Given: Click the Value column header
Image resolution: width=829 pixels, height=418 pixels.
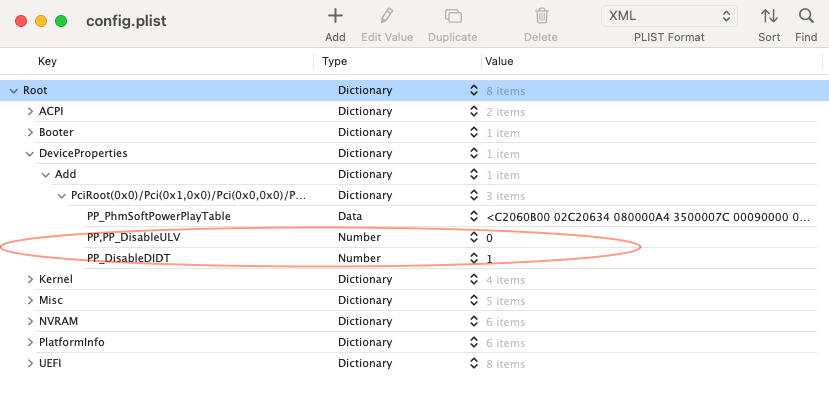Looking at the screenshot, I should 499,61.
